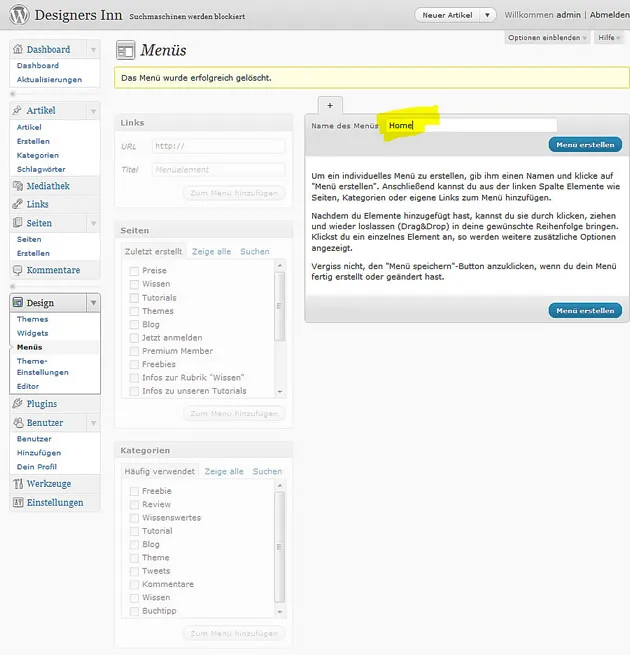Click the Titel Menüelement input field
This screenshot has width=630, height=655.
click(x=218, y=170)
